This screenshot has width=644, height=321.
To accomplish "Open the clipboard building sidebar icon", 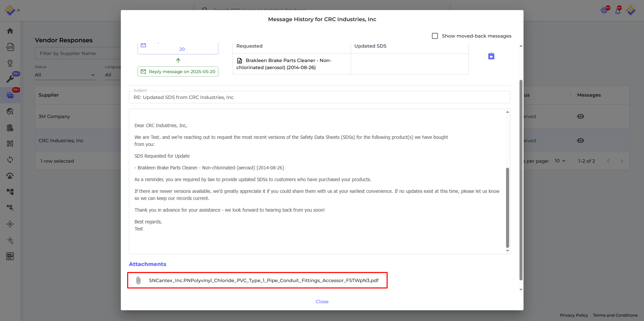I will coord(10,127).
